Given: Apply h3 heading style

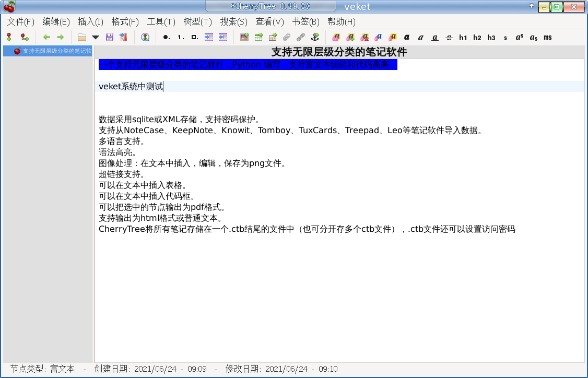Looking at the screenshot, I should point(491,38).
